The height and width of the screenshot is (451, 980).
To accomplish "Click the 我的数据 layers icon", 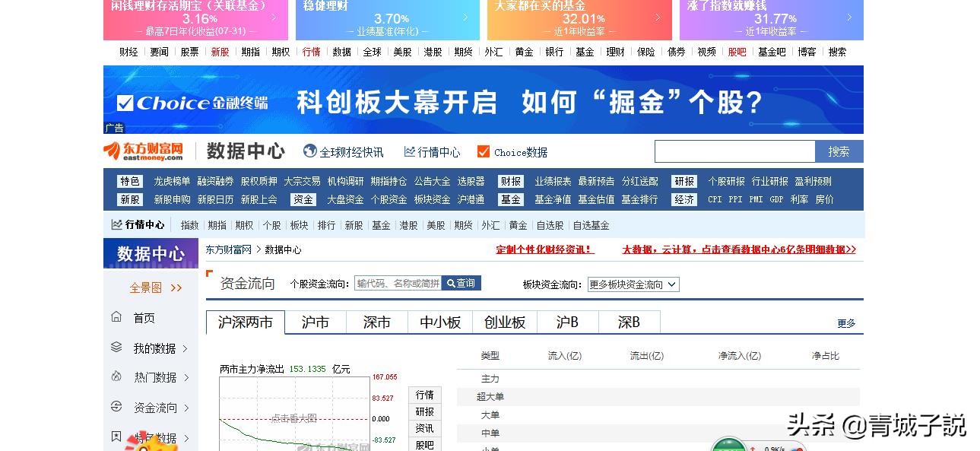I will [116, 348].
